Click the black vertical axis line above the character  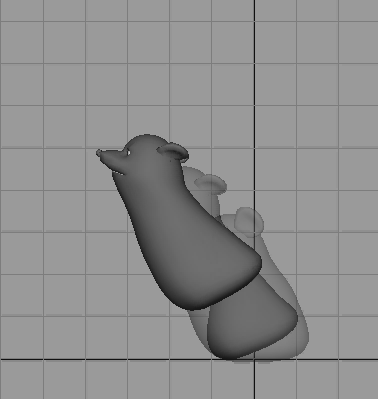pyautogui.click(x=255, y=67)
